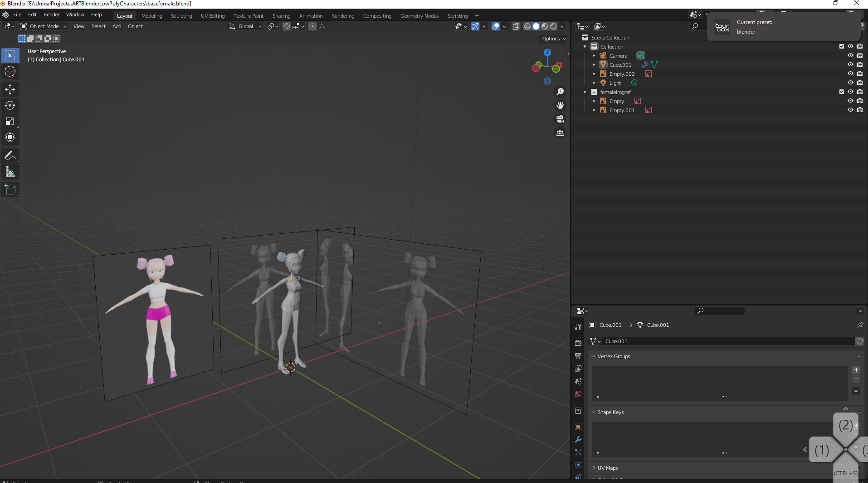Select the Annotate tool
This screenshot has height=483, width=868.
[10, 155]
